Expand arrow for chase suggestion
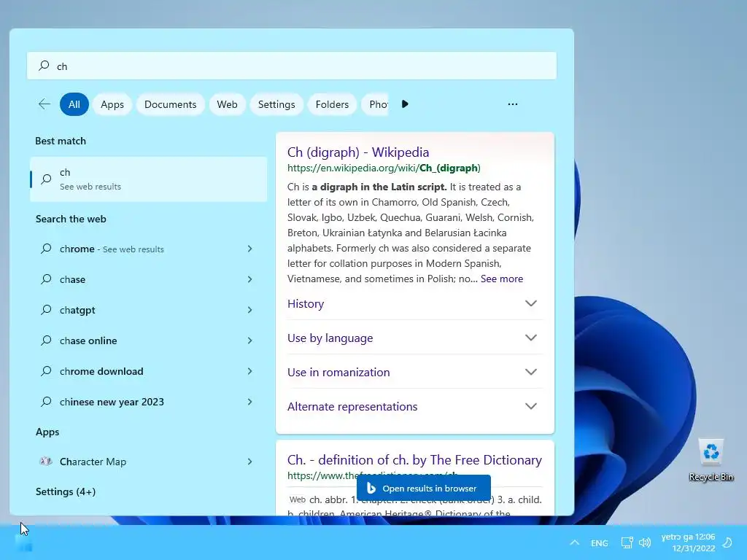 click(249, 279)
